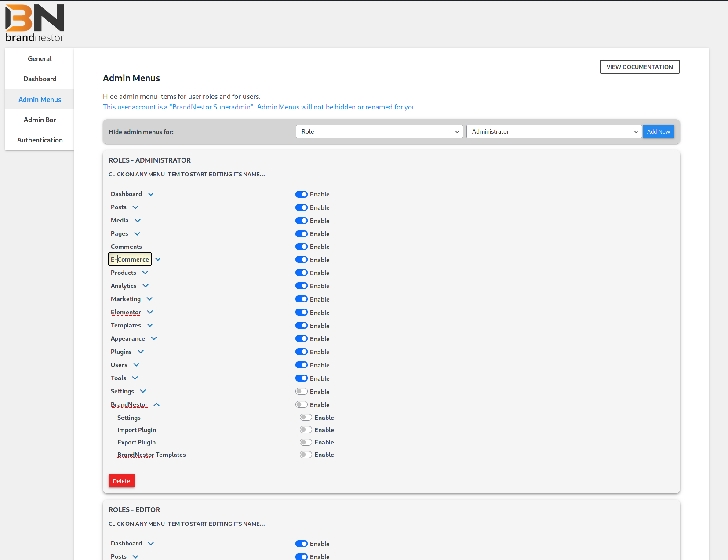Switch to the Admin Bar tab

point(40,120)
